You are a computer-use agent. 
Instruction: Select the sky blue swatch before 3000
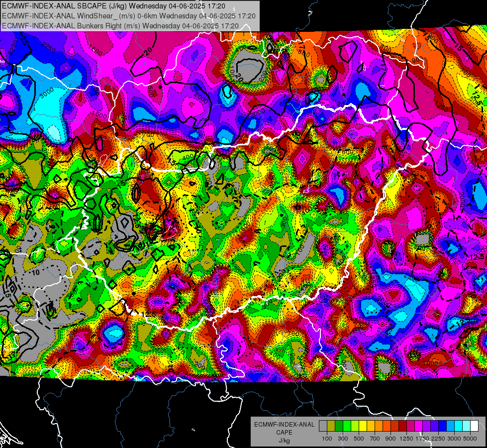tap(450, 426)
